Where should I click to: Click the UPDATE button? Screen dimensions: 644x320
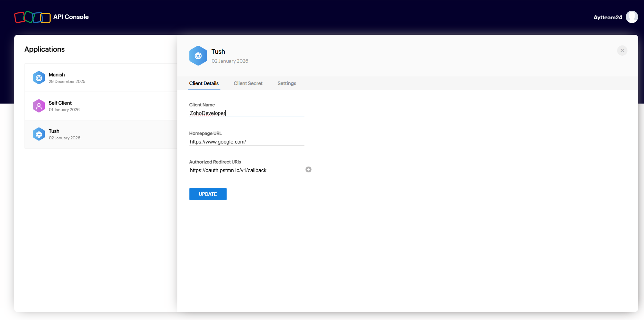[x=208, y=194]
